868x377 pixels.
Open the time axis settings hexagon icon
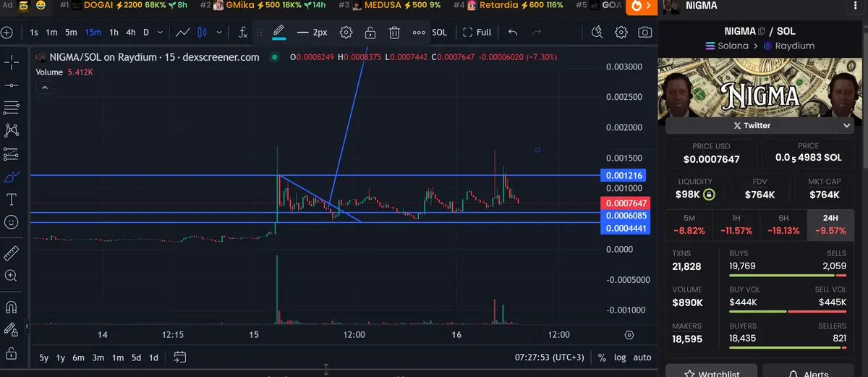629,335
